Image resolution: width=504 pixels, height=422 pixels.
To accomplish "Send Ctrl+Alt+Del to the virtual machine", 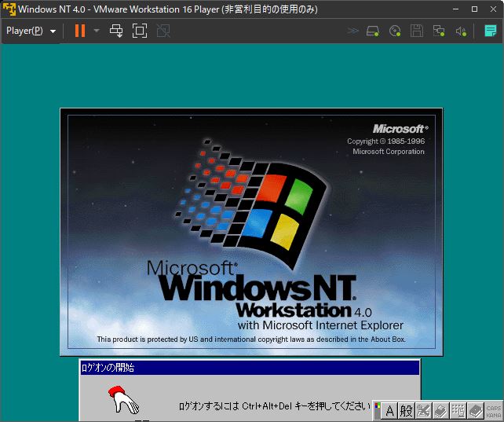I will [116, 31].
